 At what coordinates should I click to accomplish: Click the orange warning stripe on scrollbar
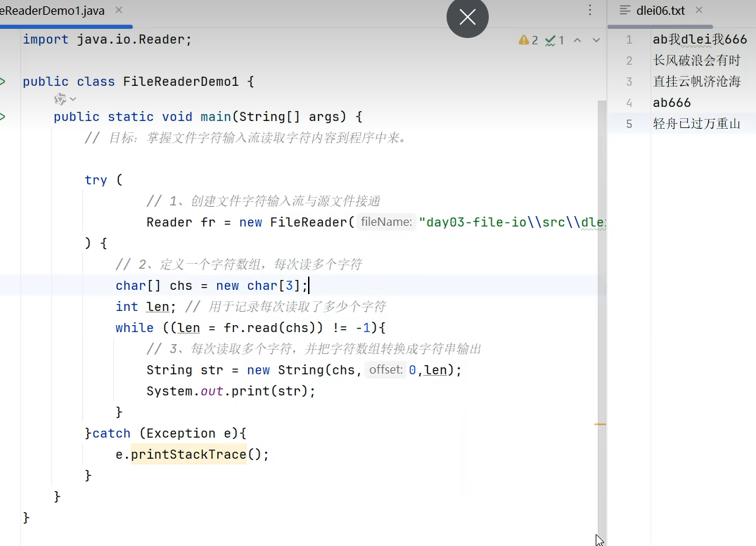click(x=600, y=424)
